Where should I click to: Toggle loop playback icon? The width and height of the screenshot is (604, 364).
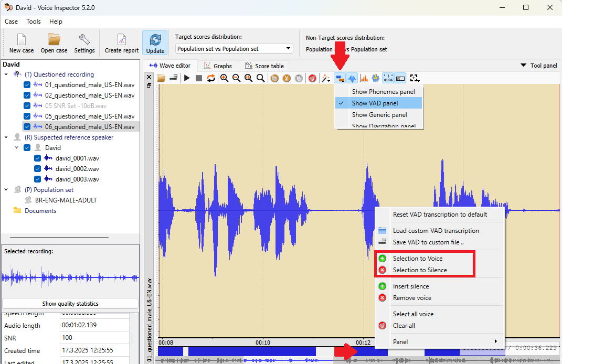[211, 78]
